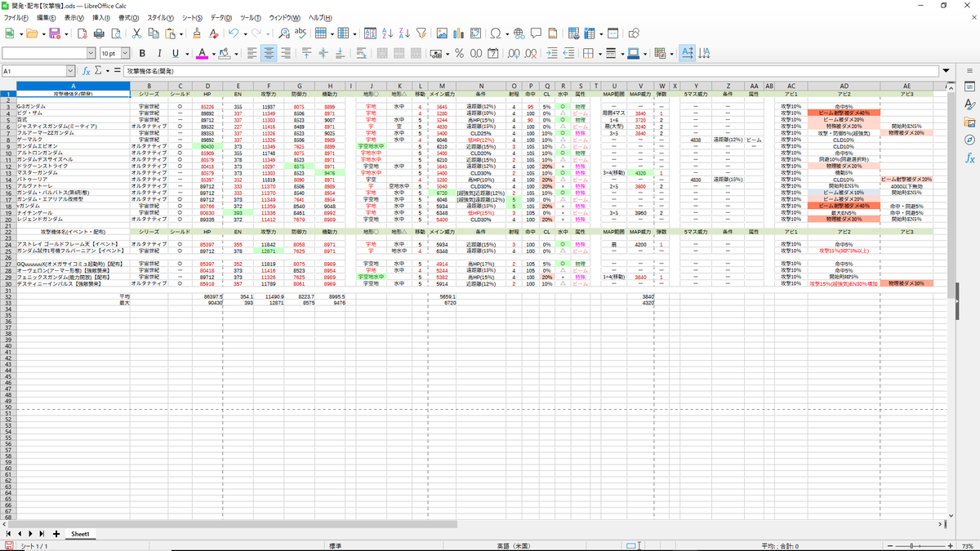
Task: Open Function Wizard fx icon
Action: pos(87,71)
